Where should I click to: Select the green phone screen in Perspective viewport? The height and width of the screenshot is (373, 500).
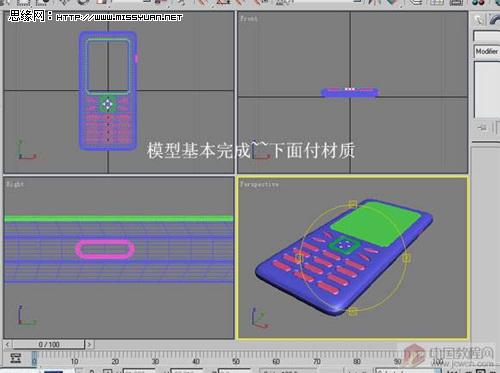coord(376,223)
